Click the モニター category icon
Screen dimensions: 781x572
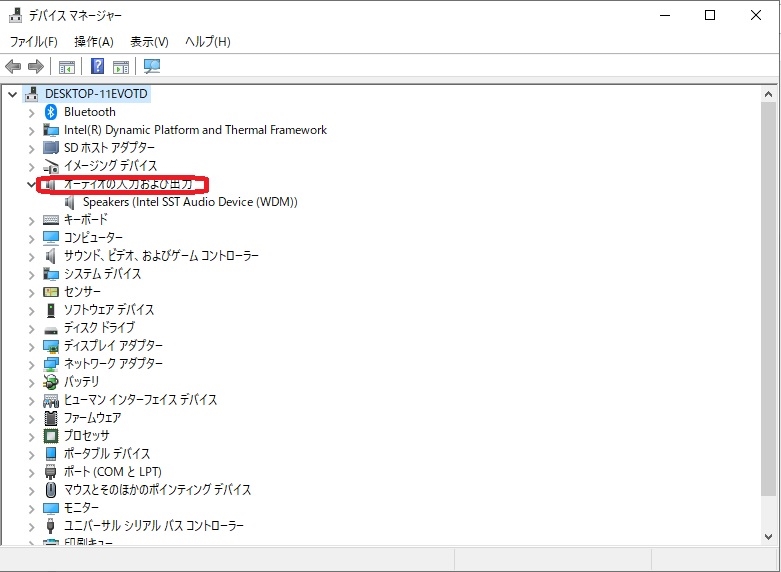[x=51, y=508]
